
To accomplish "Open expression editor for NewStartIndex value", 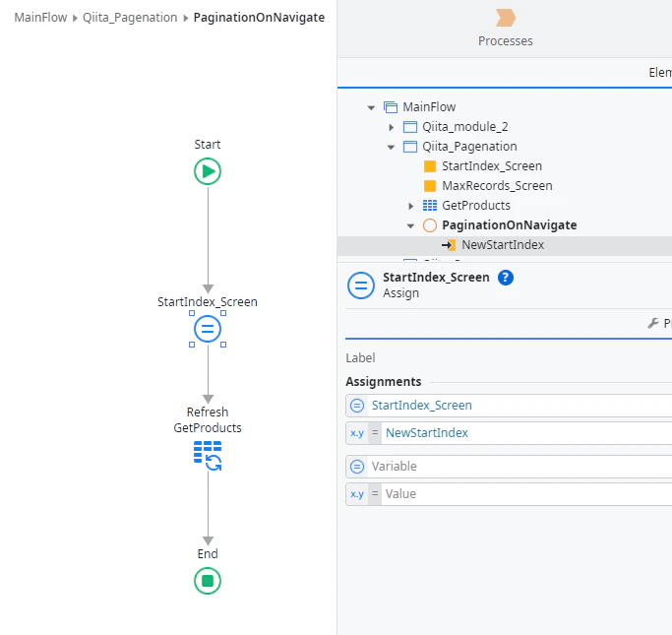I will coord(357,433).
